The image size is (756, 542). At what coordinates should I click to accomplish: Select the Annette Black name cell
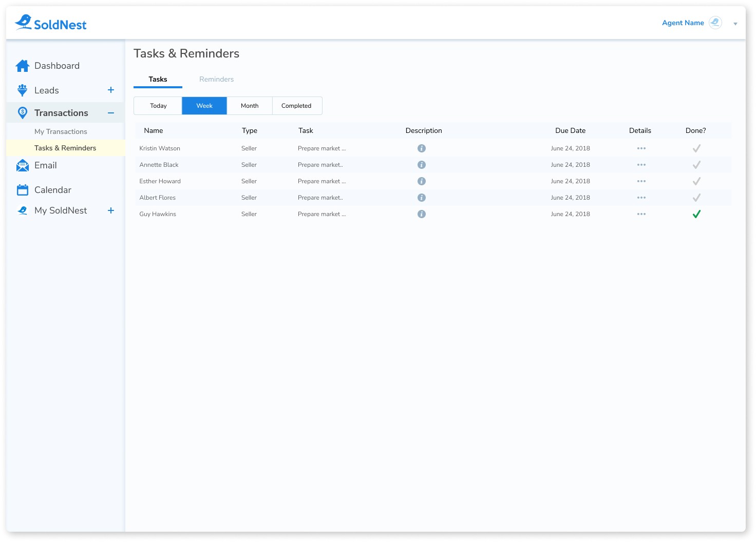159,165
